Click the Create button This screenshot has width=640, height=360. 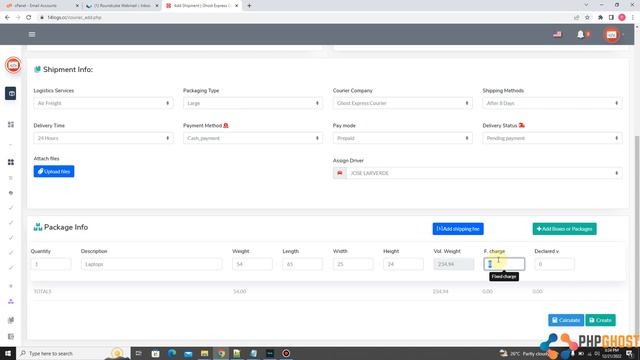tap(600, 320)
